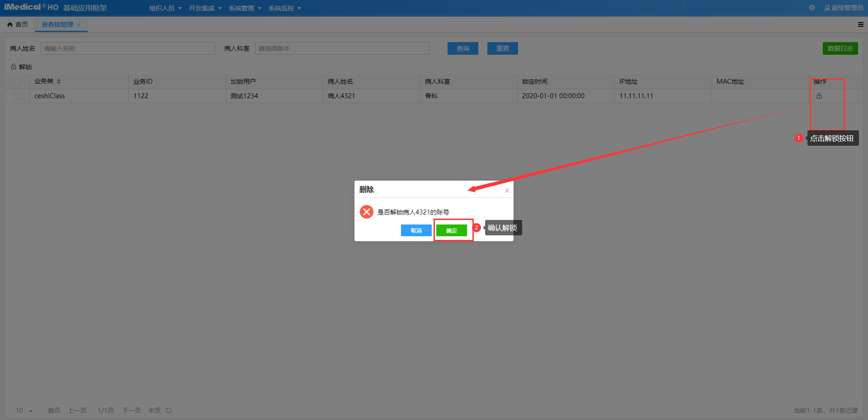Click the 解锁 lock icon above the table

pos(14,67)
